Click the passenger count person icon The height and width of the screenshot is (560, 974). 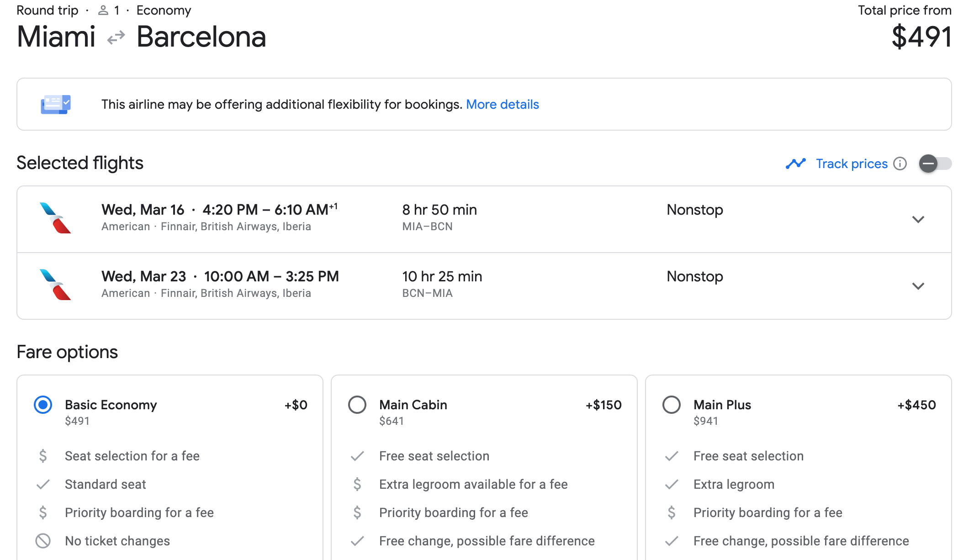coord(103,10)
